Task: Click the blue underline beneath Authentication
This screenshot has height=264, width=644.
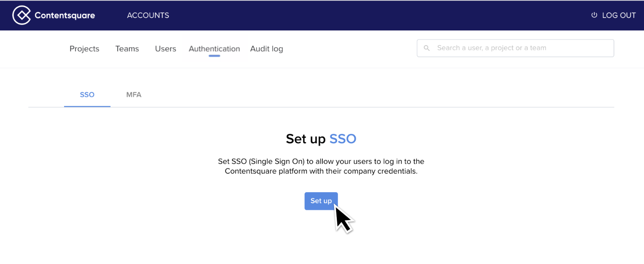Action: point(215,56)
